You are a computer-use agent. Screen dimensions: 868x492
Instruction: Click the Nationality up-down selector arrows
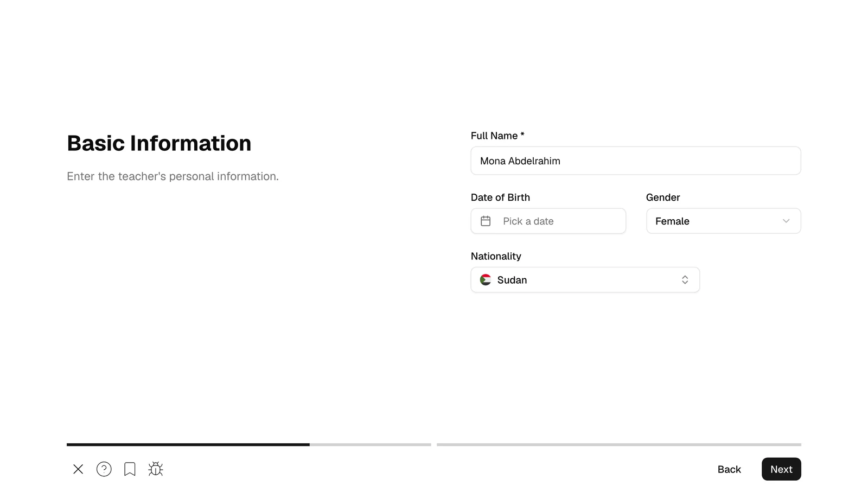point(685,280)
